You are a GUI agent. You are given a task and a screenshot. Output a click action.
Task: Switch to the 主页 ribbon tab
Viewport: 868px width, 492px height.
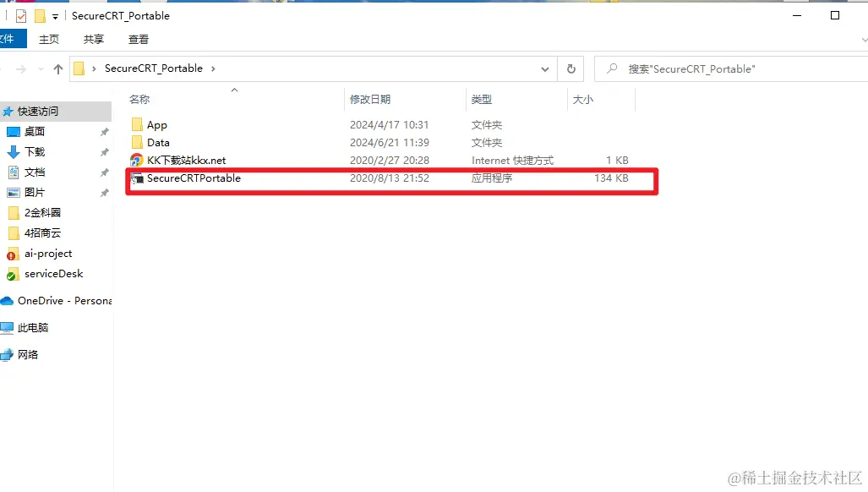click(x=49, y=39)
